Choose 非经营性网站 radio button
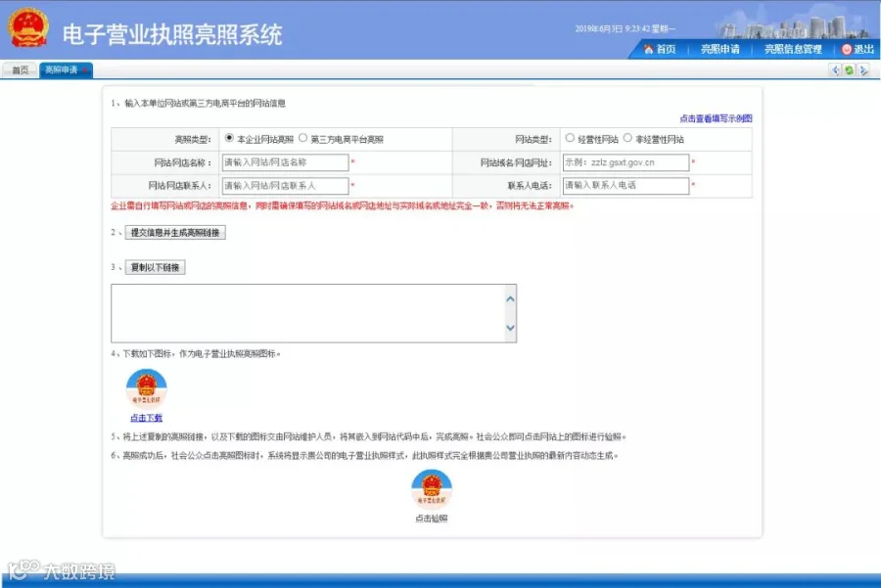Image resolution: width=881 pixels, height=588 pixels. (x=627, y=138)
